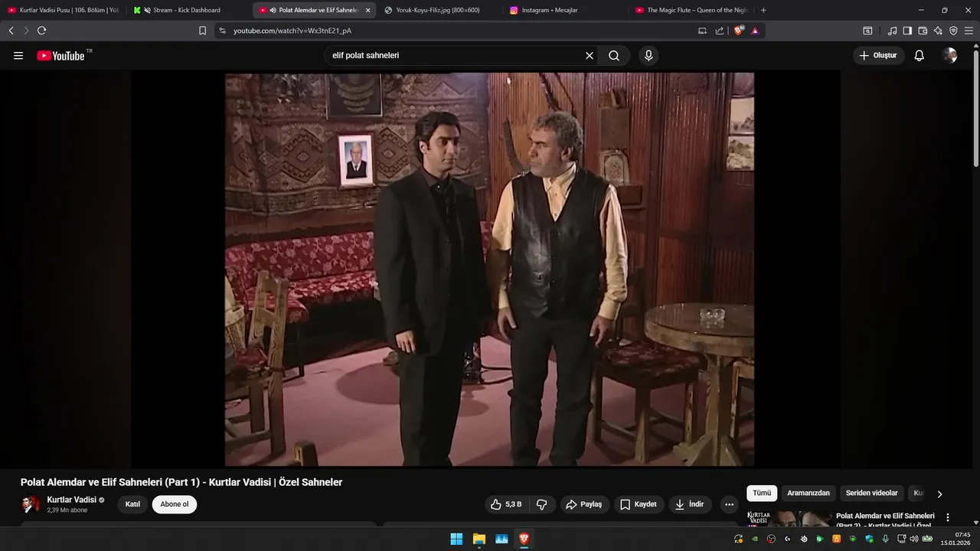Viewport: 980px width, 551px height.
Task: Switch to Yoruk-Koyu-Filiz.jpg tab
Action: click(x=438, y=10)
